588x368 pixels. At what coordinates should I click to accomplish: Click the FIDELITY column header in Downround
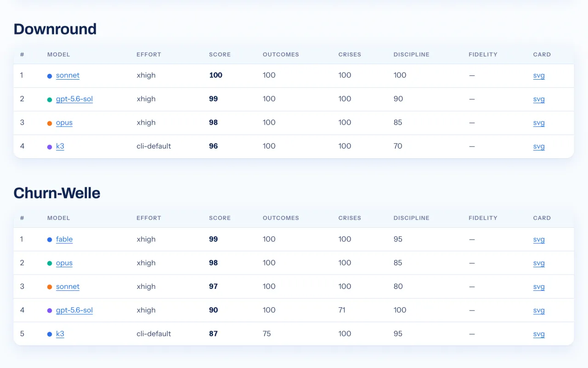click(x=483, y=54)
